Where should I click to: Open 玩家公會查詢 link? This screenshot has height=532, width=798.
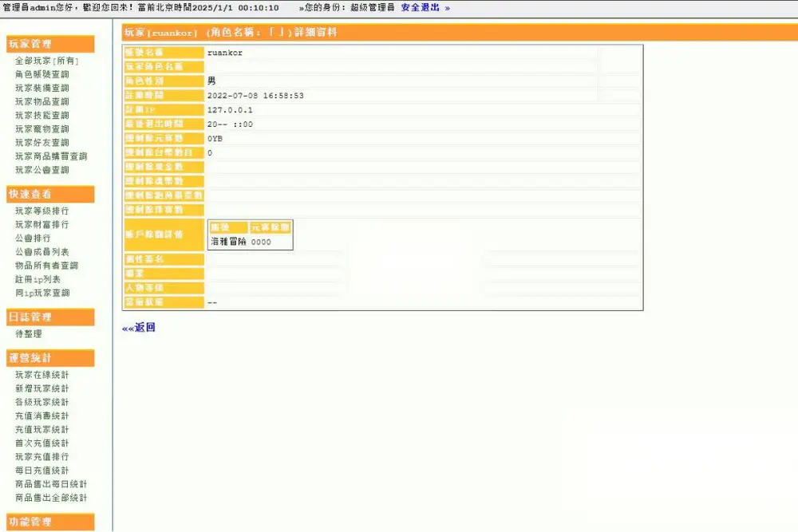click(x=42, y=170)
